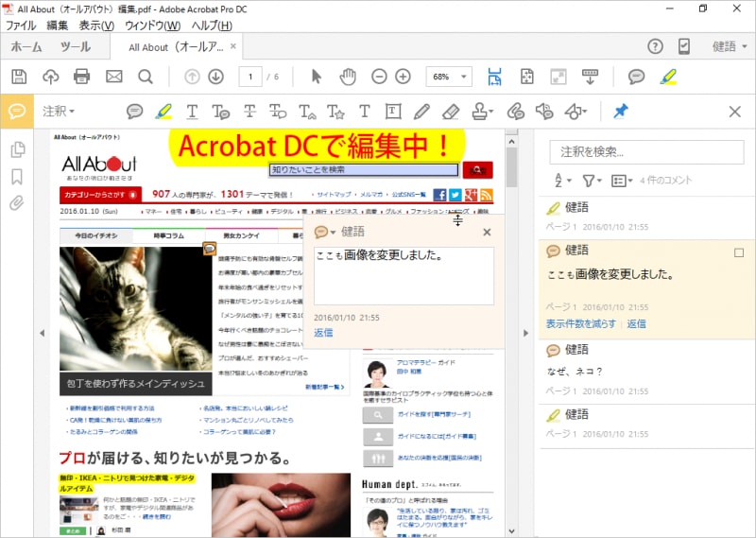Click the page number field
The height and width of the screenshot is (538, 756).
(x=250, y=77)
